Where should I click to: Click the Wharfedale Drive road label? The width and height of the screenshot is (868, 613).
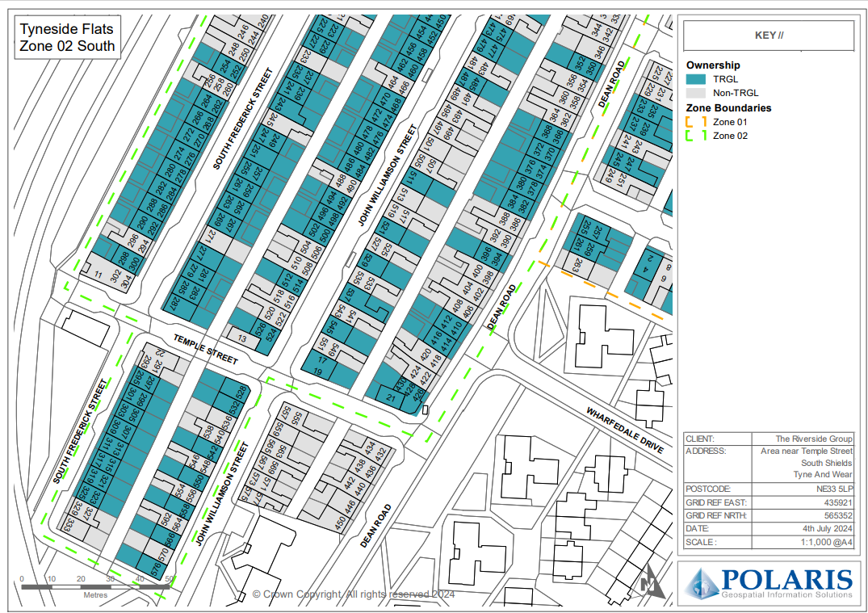pyautogui.click(x=625, y=430)
